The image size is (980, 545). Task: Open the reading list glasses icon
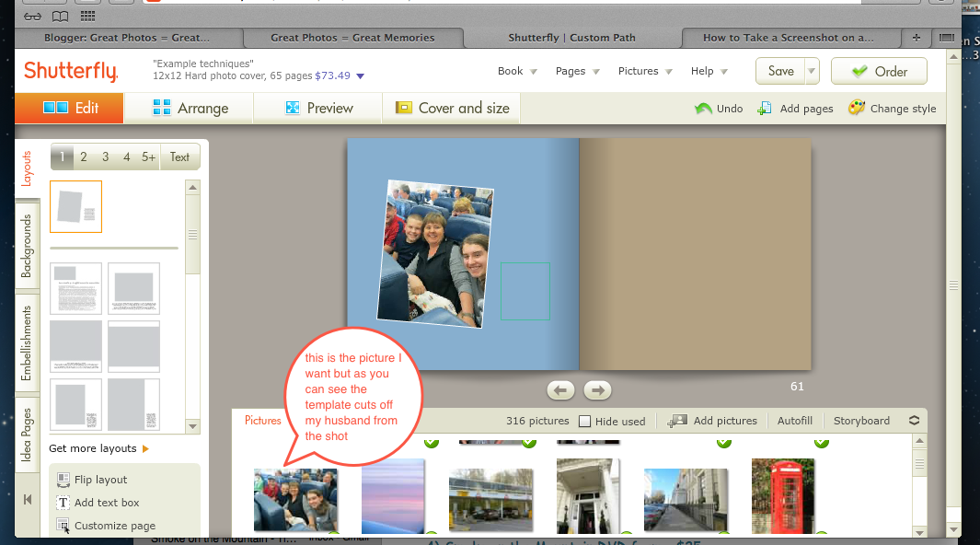[32, 17]
